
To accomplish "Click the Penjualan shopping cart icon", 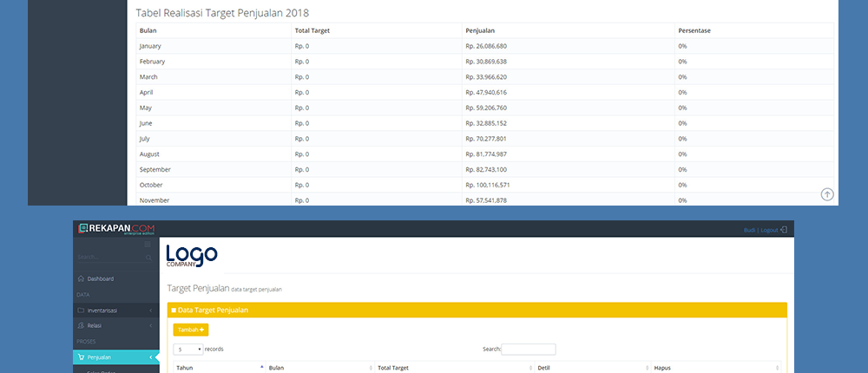I will click(x=81, y=357).
